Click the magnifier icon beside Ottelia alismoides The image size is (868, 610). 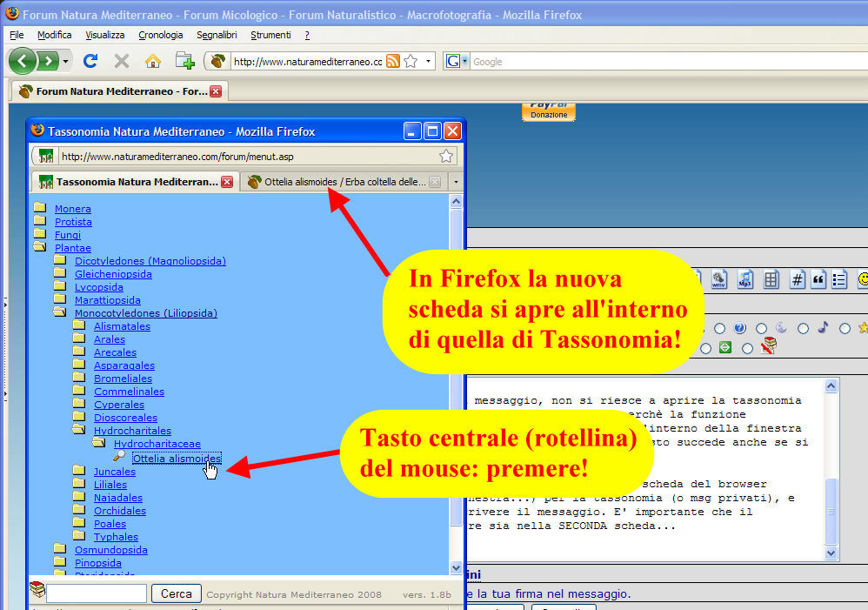tap(119, 456)
